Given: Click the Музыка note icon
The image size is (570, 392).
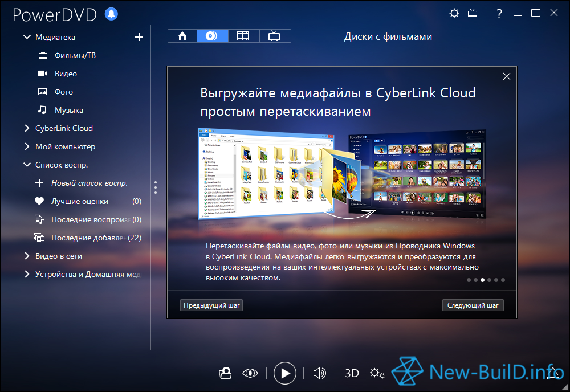Looking at the screenshot, I should pos(42,110).
